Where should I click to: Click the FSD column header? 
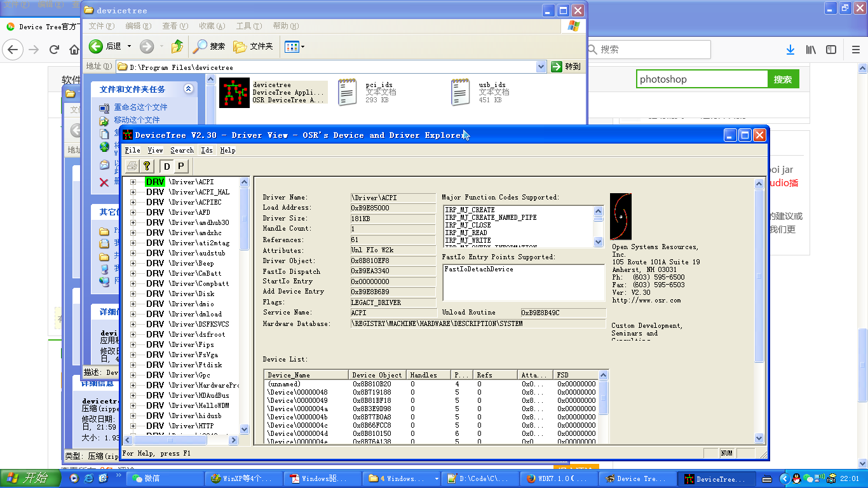(x=576, y=375)
